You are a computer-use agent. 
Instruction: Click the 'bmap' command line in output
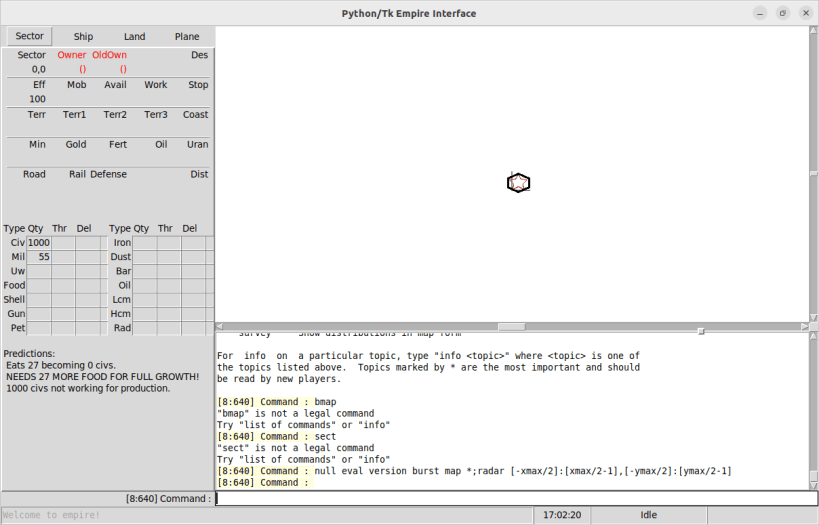(277, 402)
